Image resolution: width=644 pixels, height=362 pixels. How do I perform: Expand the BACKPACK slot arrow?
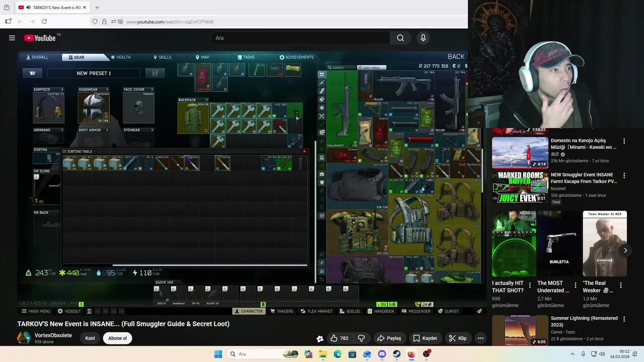point(206,100)
